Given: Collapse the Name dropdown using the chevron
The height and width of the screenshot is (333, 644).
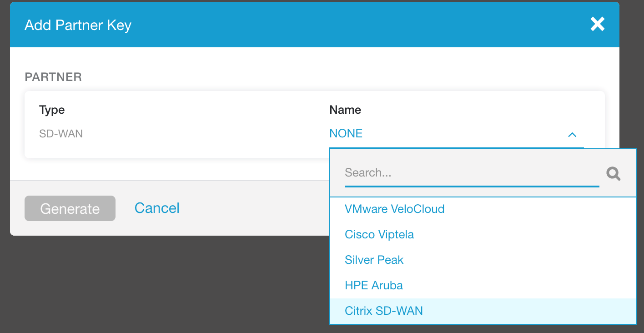Looking at the screenshot, I should point(572,135).
